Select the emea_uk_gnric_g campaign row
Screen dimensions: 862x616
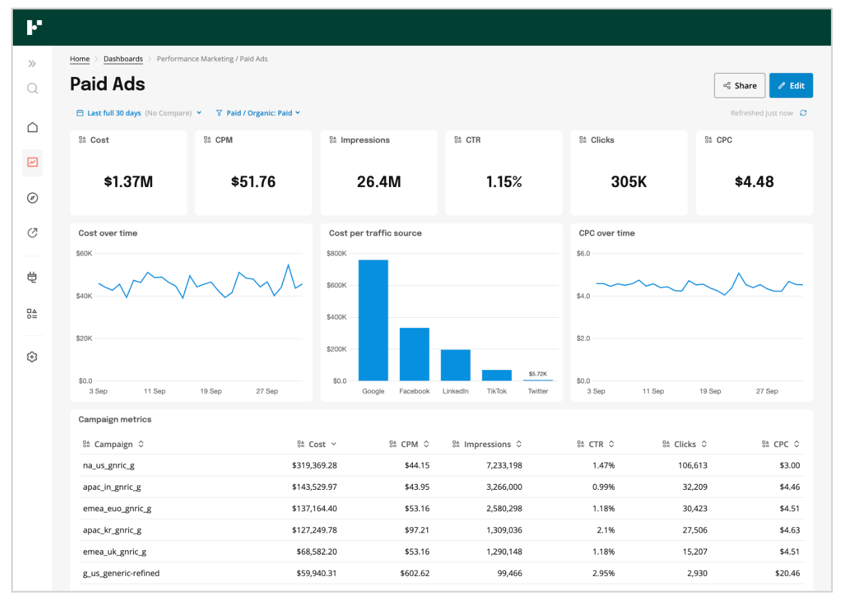441,551
